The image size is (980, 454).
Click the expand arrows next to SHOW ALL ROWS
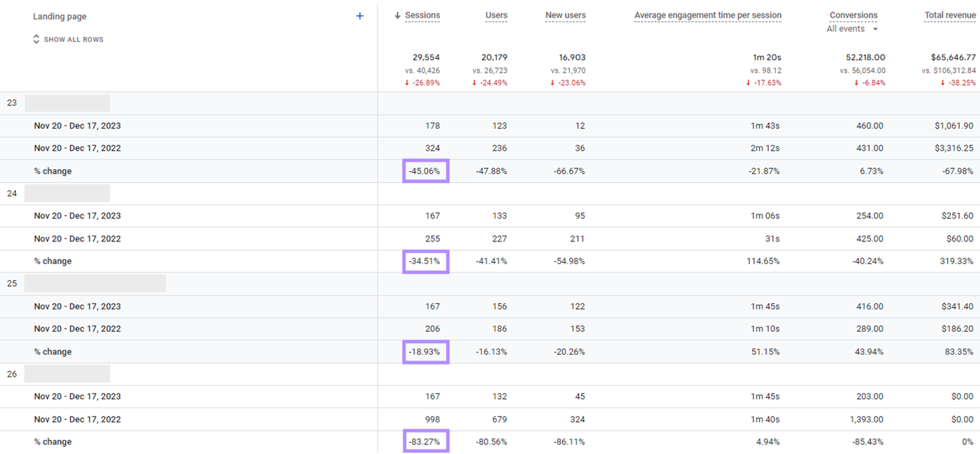[x=36, y=39]
